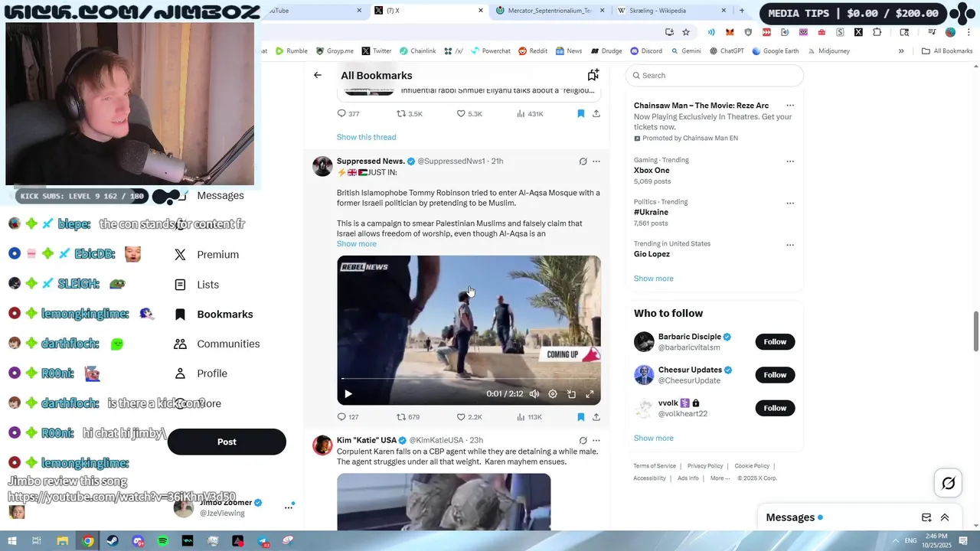Open the browser extensions puzzle icon

[877, 32]
